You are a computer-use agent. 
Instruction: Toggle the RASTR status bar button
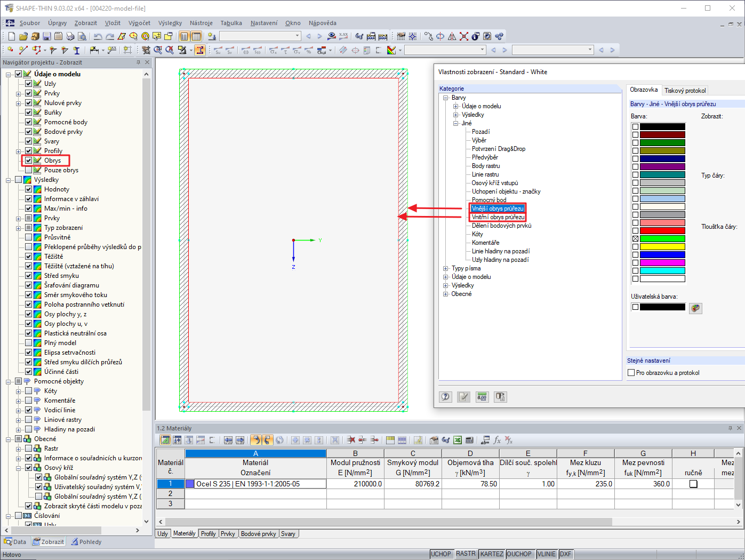[x=466, y=554]
